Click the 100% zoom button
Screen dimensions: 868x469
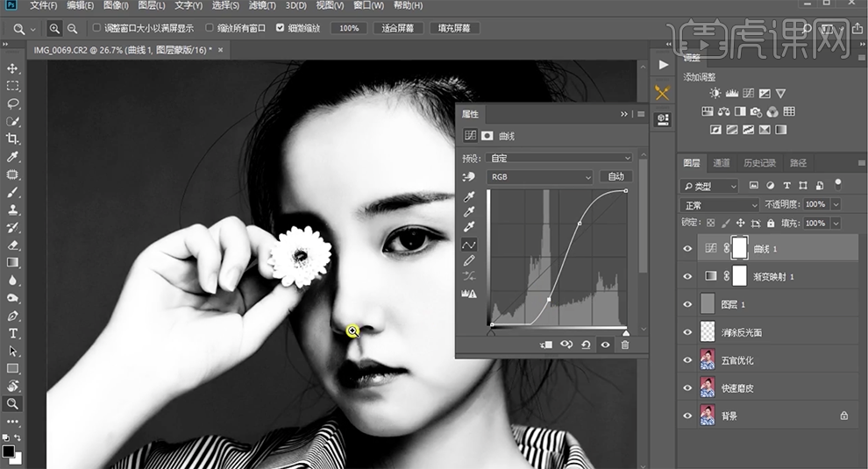[x=349, y=28]
